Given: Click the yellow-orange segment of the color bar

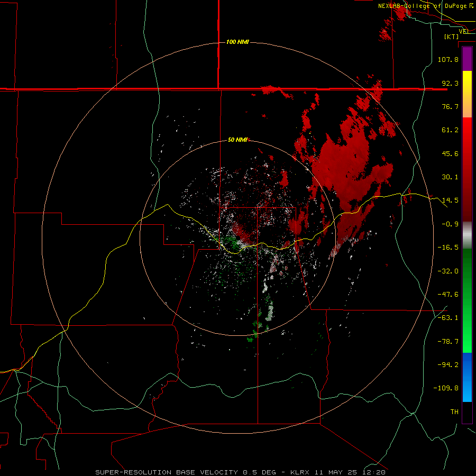Looking at the screenshot, I should pyautogui.click(x=467, y=94).
